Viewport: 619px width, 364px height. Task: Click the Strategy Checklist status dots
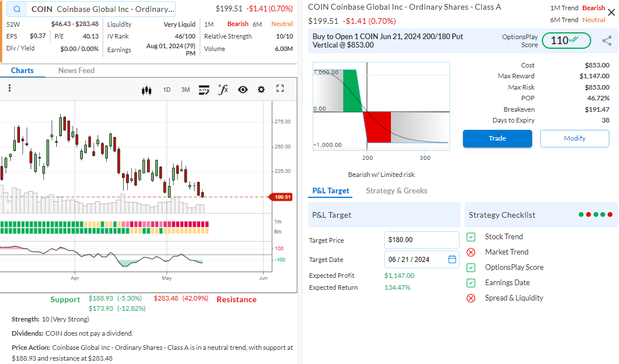click(595, 214)
